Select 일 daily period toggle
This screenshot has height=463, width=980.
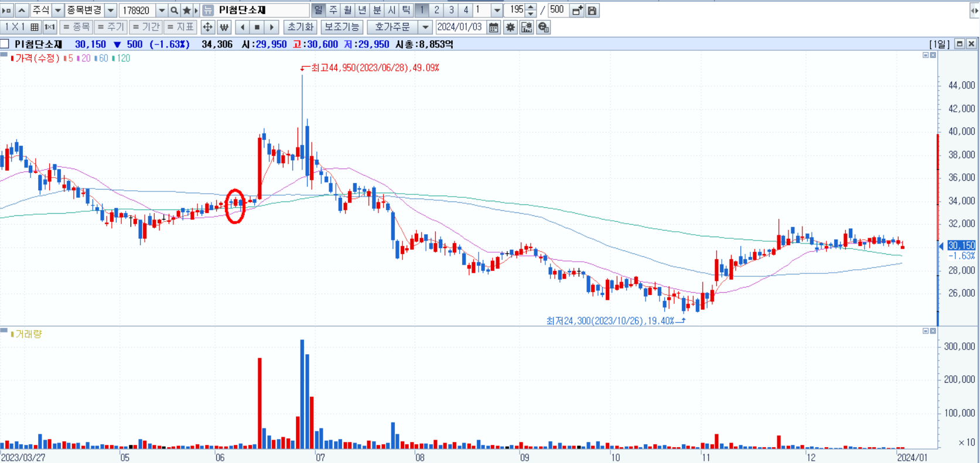tap(318, 11)
